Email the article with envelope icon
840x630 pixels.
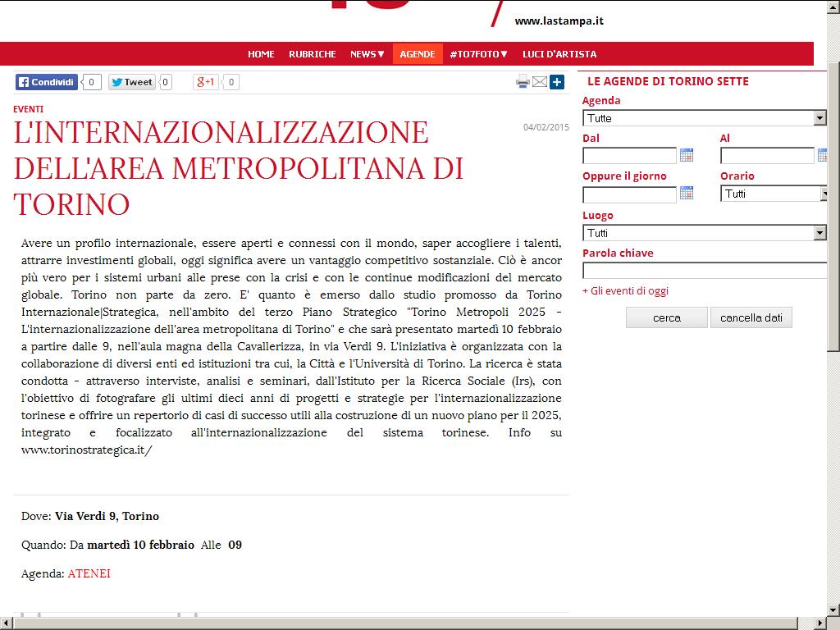[540, 82]
